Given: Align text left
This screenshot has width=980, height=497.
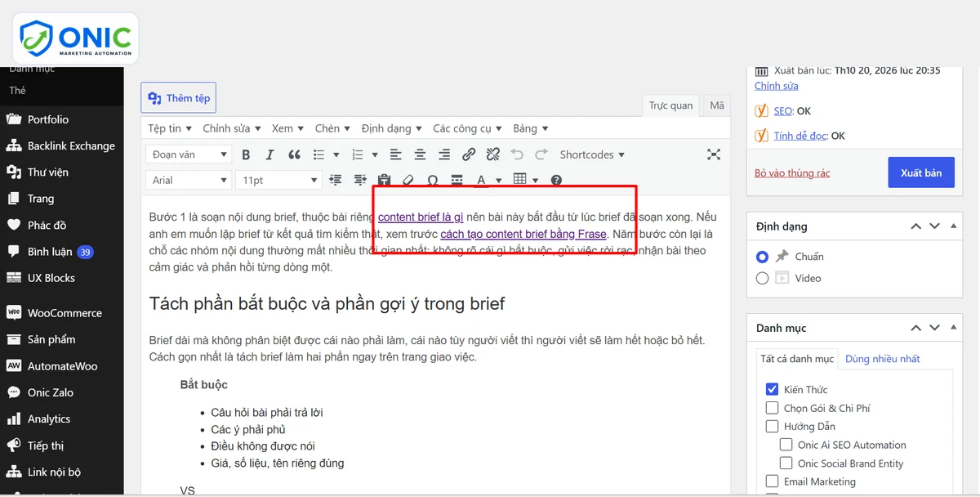Looking at the screenshot, I should [x=395, y=154].
